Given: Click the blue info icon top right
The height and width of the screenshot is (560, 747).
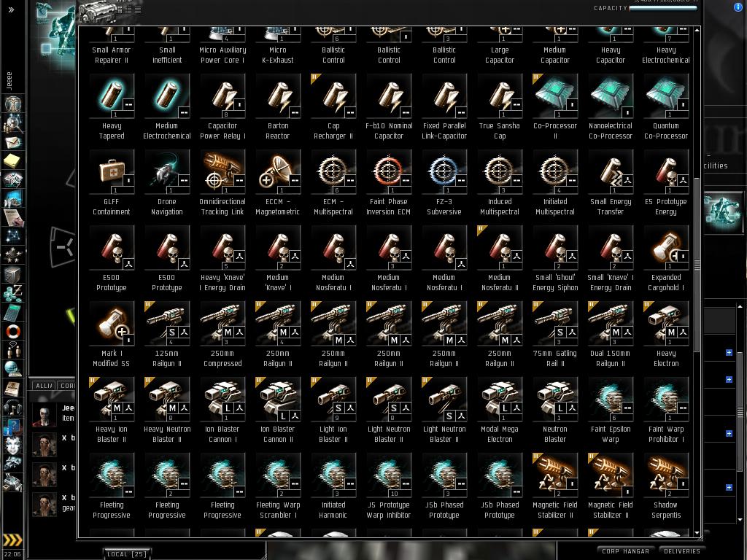Looking at the screenshot, I should 738,7.
